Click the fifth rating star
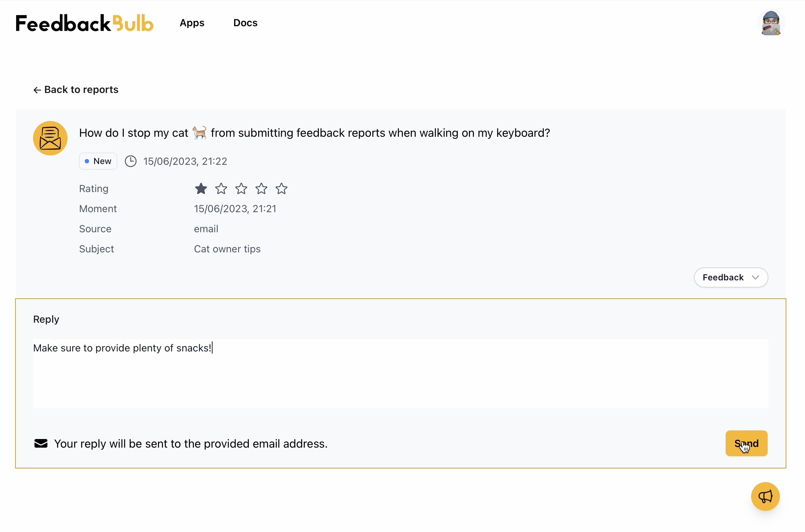This screenshot has height=532, width=805. (281, 188)
